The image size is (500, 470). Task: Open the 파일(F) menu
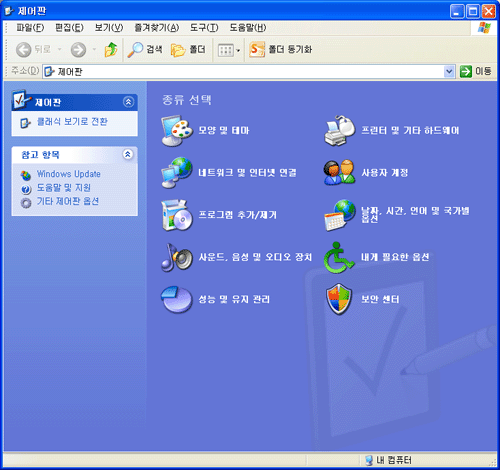click(30, 28)
